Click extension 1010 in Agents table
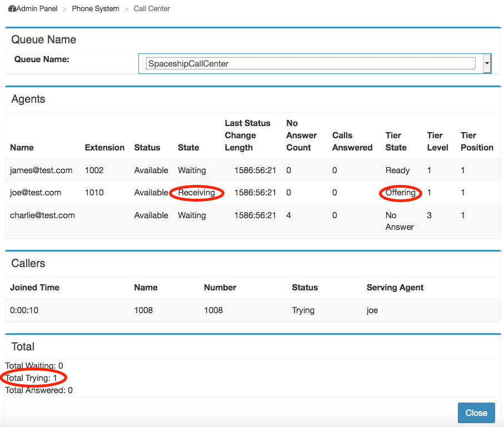 tap(94, 193)
